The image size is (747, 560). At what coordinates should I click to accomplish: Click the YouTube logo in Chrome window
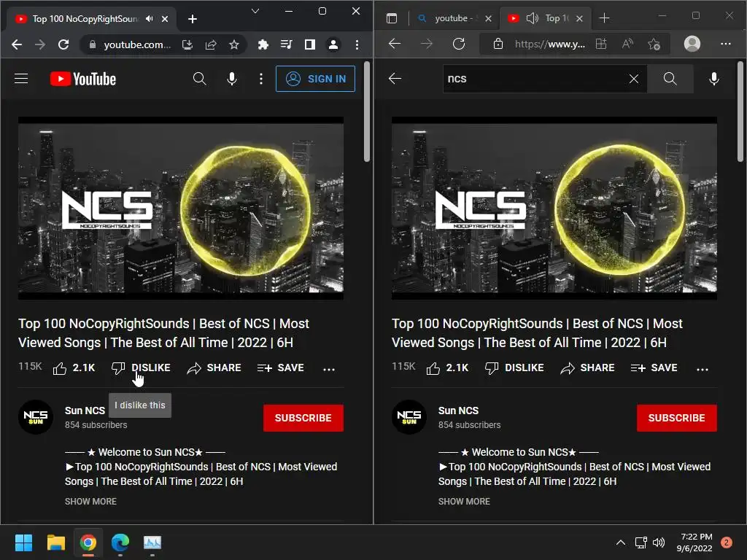coord(83,79)
